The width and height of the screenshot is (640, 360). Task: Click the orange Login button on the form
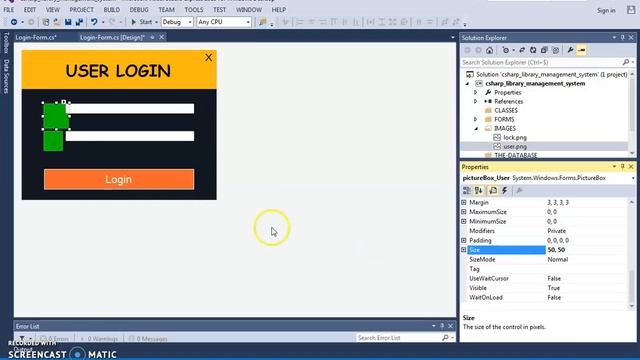(x=119, y=179)
